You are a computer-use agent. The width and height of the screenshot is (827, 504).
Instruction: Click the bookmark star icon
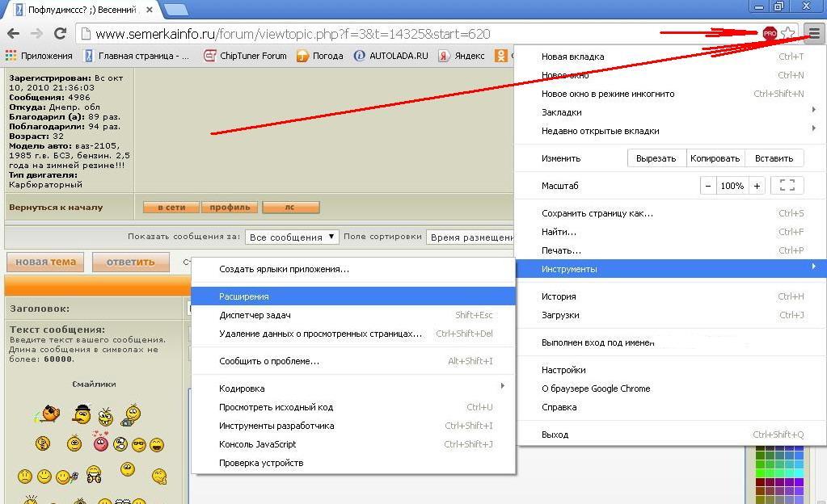tap(788, 34)
